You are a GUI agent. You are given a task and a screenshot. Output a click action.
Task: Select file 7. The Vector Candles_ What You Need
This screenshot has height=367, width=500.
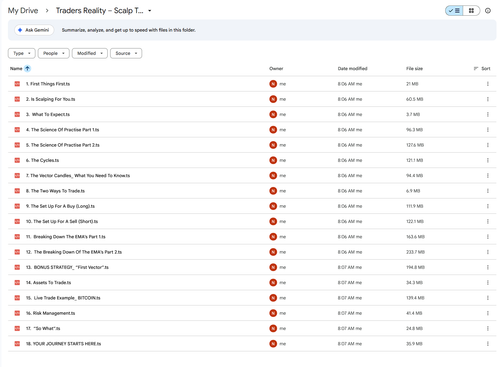click(78, 176)
